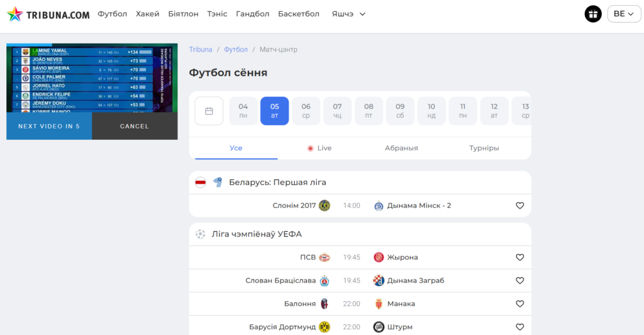Click the Next Video In 5 button
644x335 pixels.
pyautogui.click(x=49, y=126)
